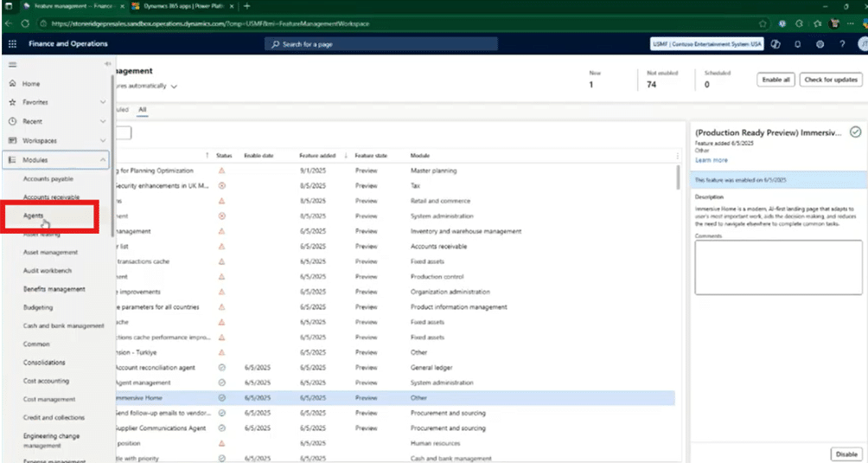
Task: Refresh the browser page
Action: pyautogui.click(x=25, y=23)
